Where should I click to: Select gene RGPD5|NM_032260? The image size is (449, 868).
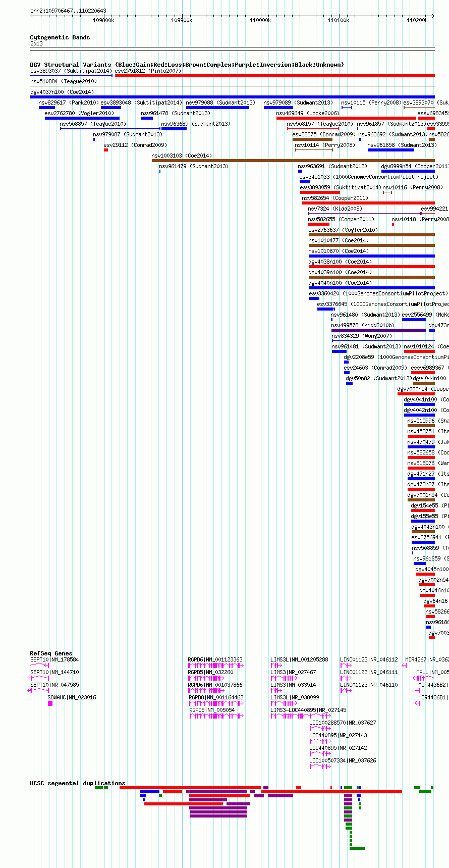(x=211, y=672)
